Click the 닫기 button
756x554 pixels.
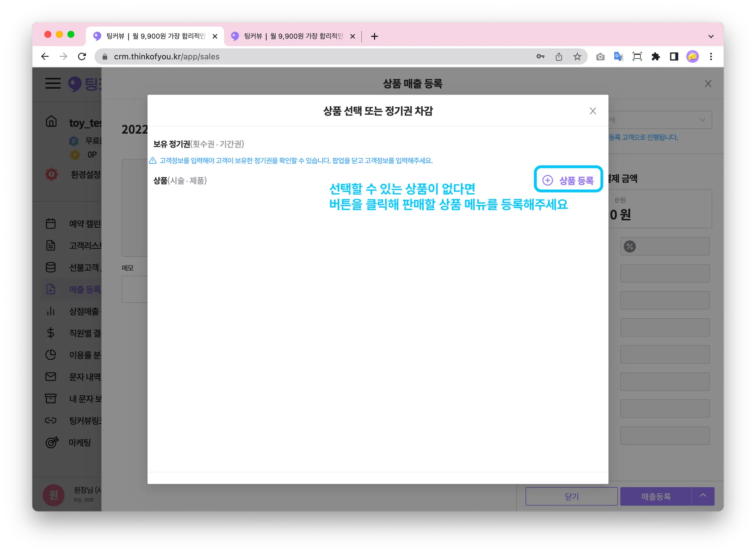tap(571, 496)
